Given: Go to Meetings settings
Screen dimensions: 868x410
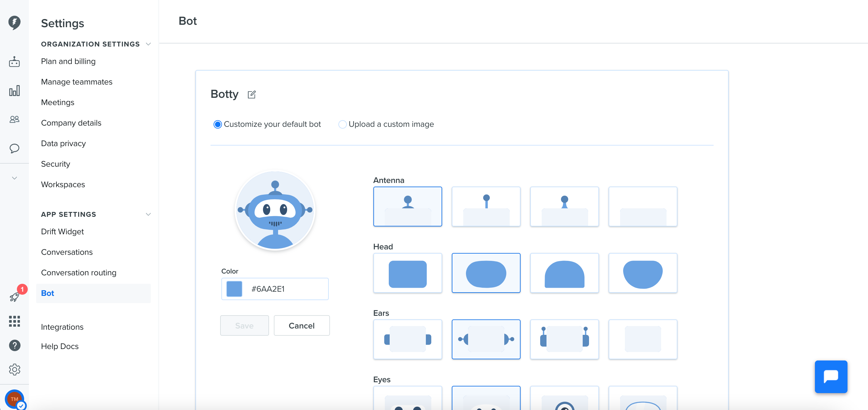Looking at the screenshot, I should pos(58,103).
